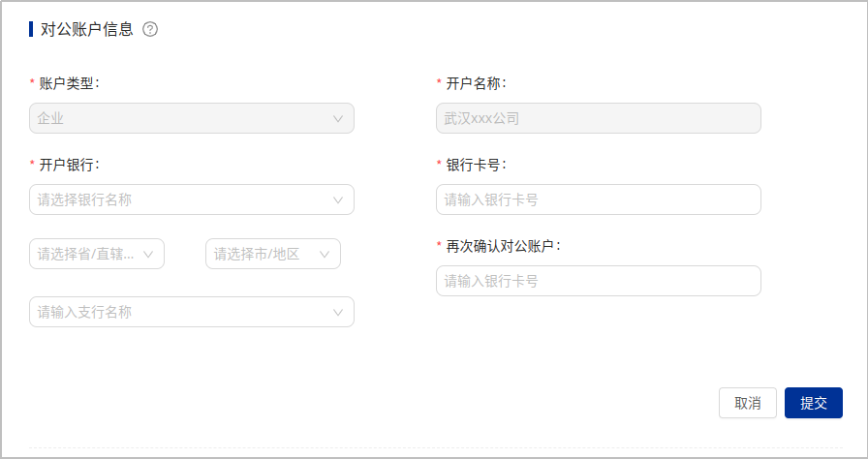
Task: Click the 银行卡号 label
Action: pos(475,165)
